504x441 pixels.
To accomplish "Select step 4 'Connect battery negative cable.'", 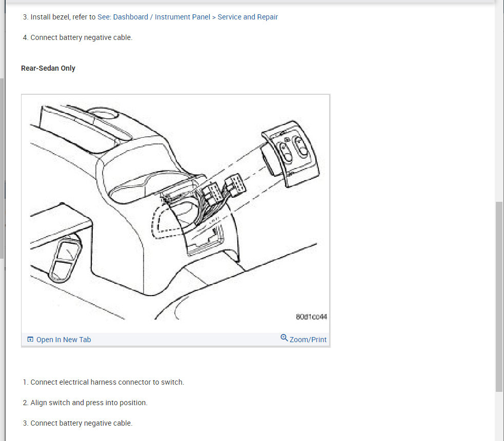I will [x=82, y=37].
